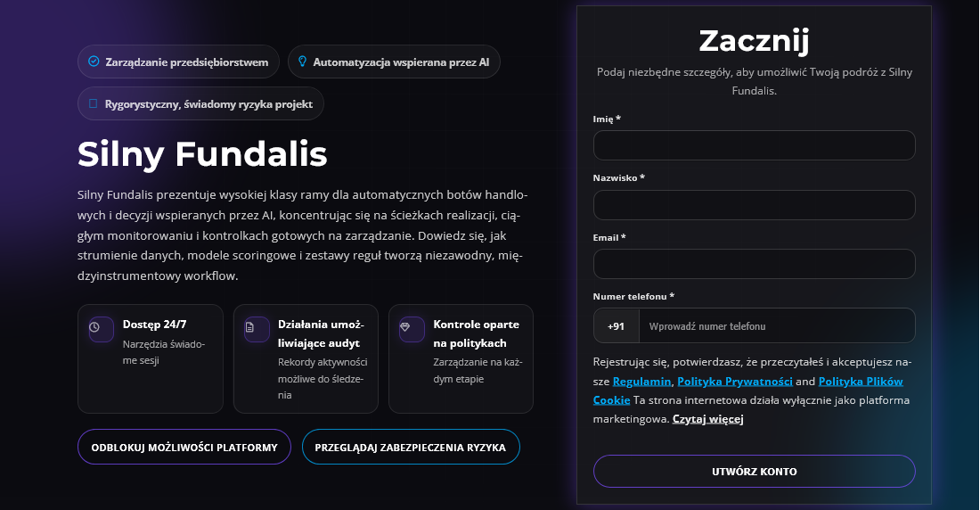Image resolution: width=980 pixels, height=510 pixels.
Task: Click the Czytaj więcej link
Action: click(708, 418)
